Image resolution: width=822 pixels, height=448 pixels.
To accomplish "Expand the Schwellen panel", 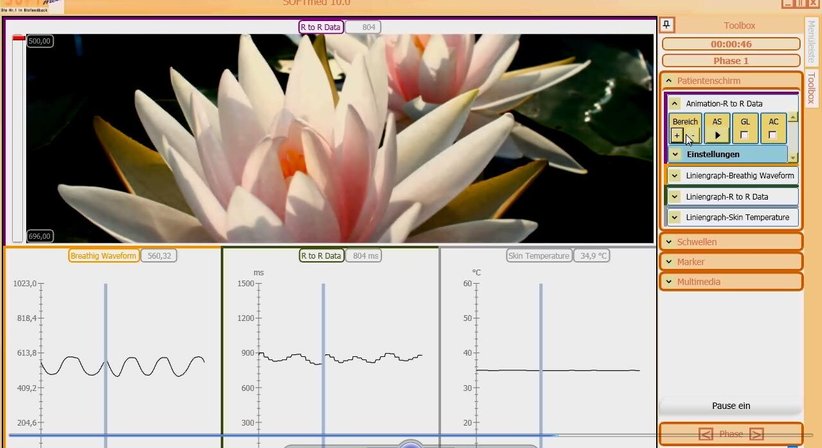I will pos(668,242).
